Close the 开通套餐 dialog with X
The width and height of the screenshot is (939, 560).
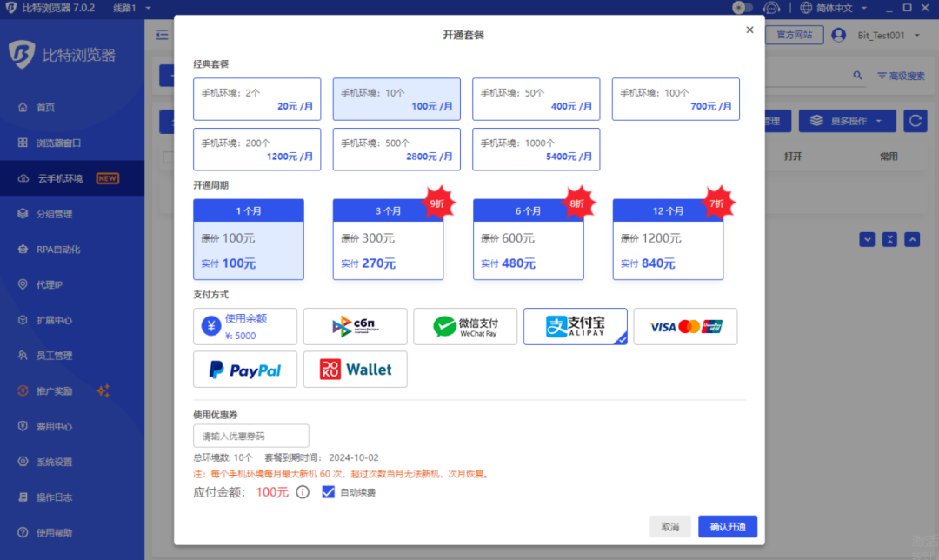[x=749, y=30]
